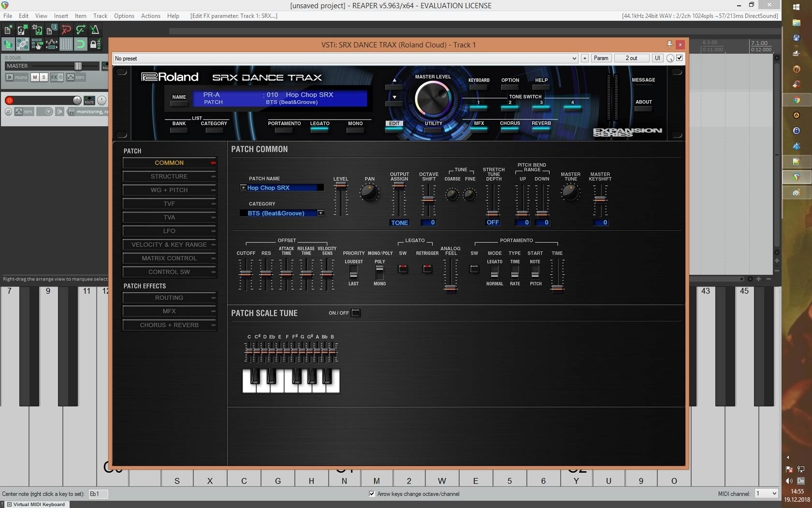Viewport: 812px width, 508px height.
Task: Toggle Patch Scale Tune ON/OFF switch
Action: click(356, 313)
